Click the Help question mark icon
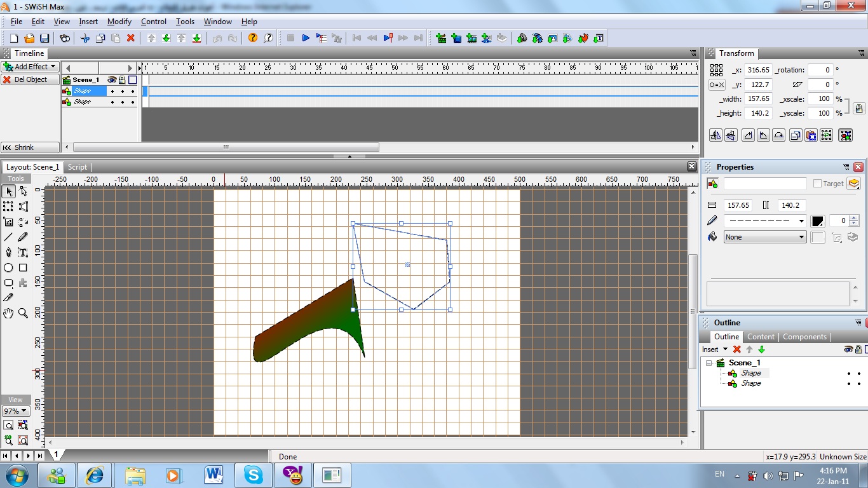 (253, 38)
